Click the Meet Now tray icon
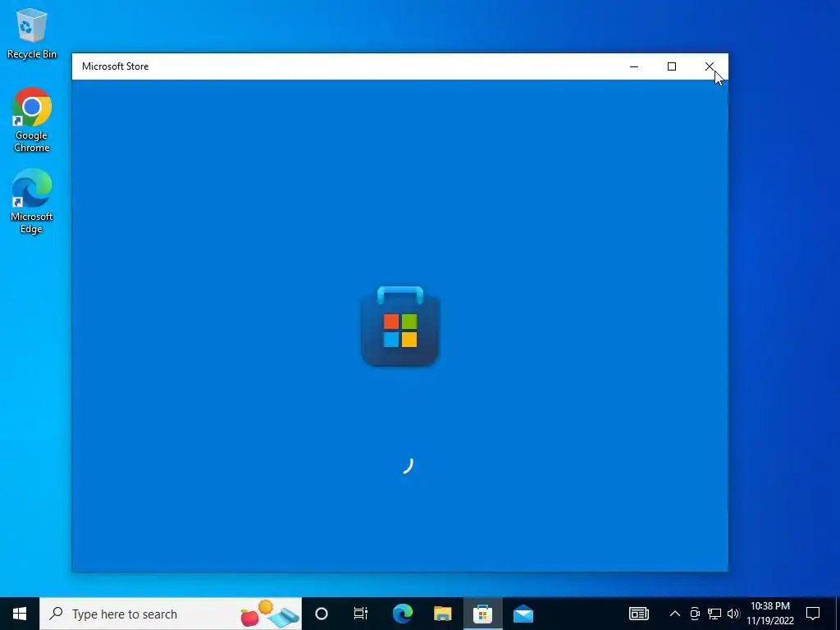The width and height of the screenshot is (840, 630). coord(695,614)
